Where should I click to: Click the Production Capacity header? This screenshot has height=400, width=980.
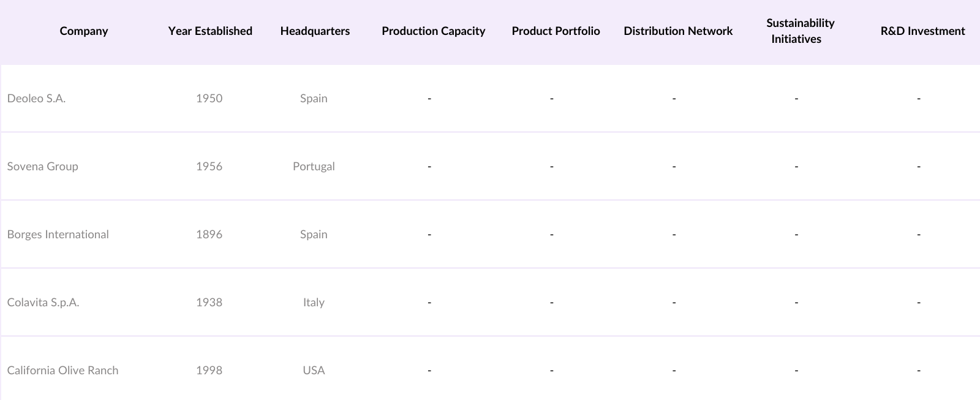[433, 31]
